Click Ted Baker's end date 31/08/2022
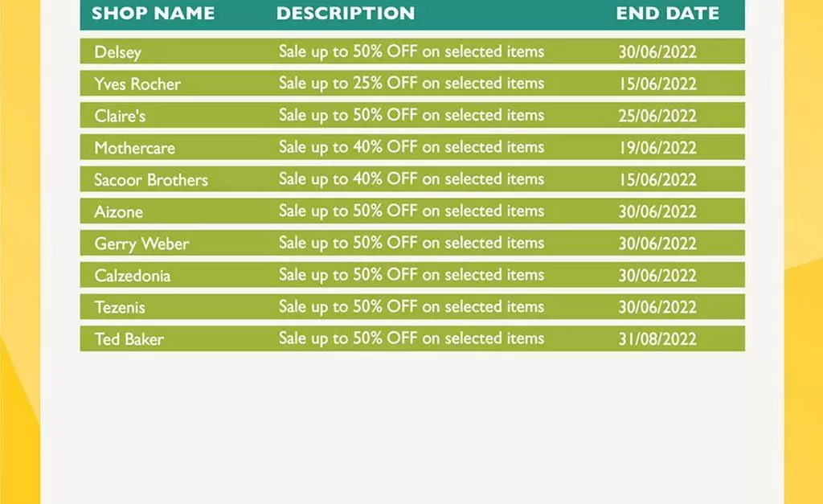This screenshot has height=504, width=823. coord(657,339)
